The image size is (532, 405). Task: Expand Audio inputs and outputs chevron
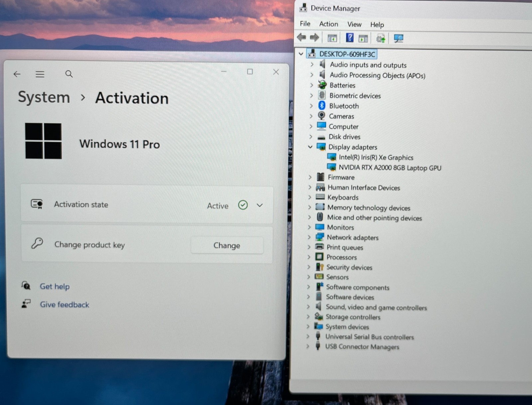312,64
